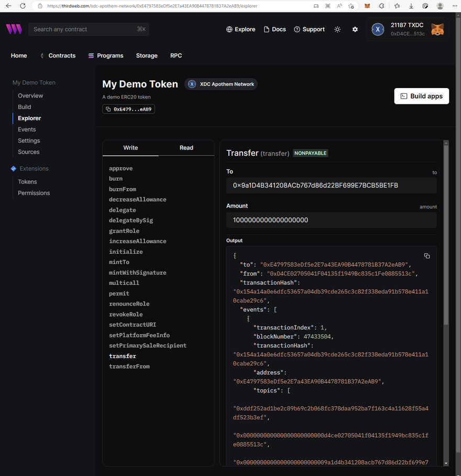This screenshot has width=461, height=476.
Task: Click the MetaMask fox wallet icon
Action: point(437,29)
